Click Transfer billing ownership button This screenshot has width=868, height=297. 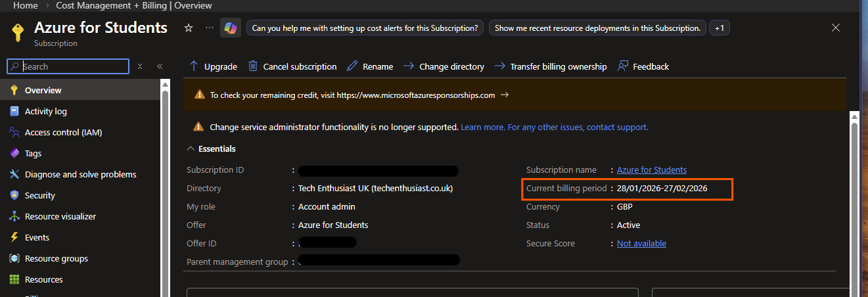[558, 66]
